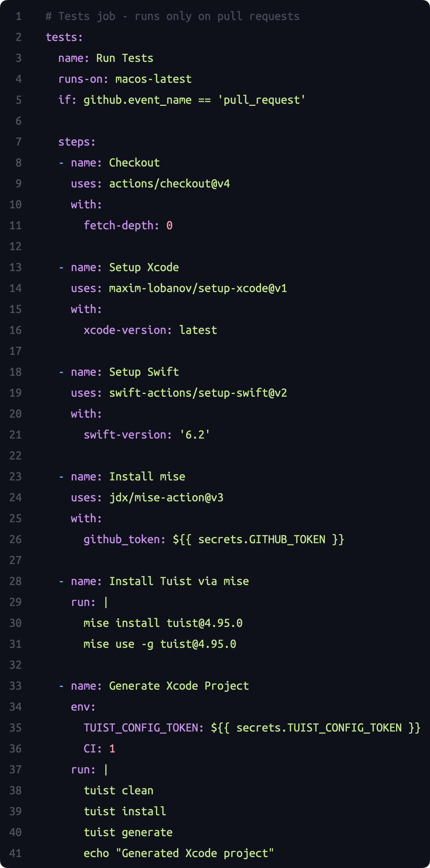Screen dimensions: 430x868
Task: Click the '6.2' swift-version string
Action: pyautogui.click(x=195, y=435)
